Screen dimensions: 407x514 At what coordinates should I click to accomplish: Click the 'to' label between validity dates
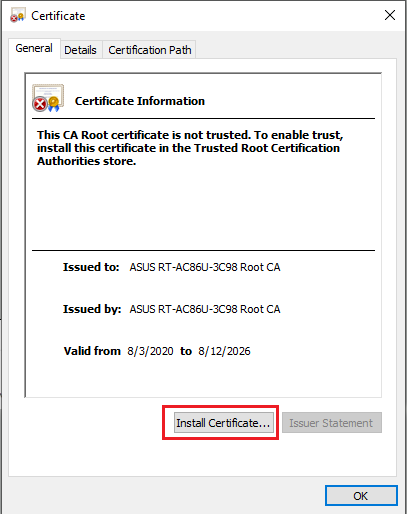pos(186,351)
